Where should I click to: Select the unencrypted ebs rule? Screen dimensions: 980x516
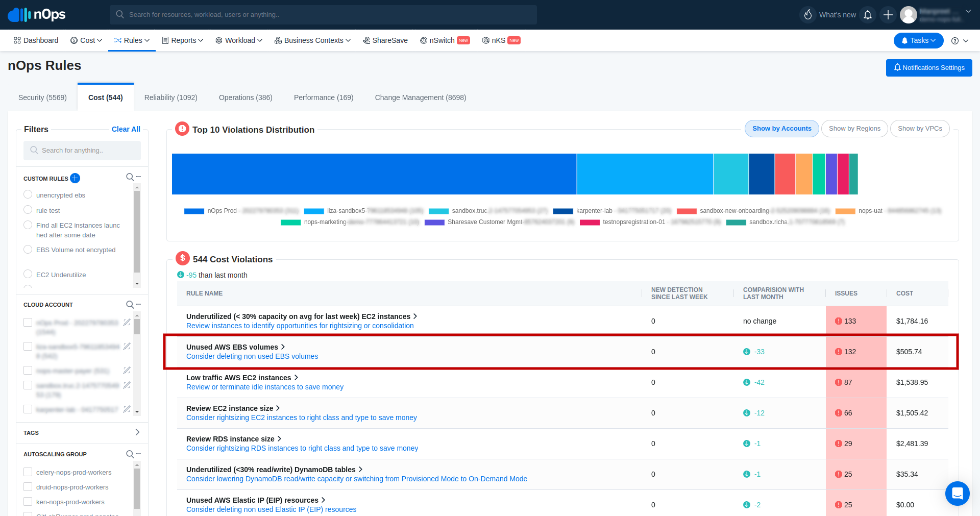tap(28, 194)
